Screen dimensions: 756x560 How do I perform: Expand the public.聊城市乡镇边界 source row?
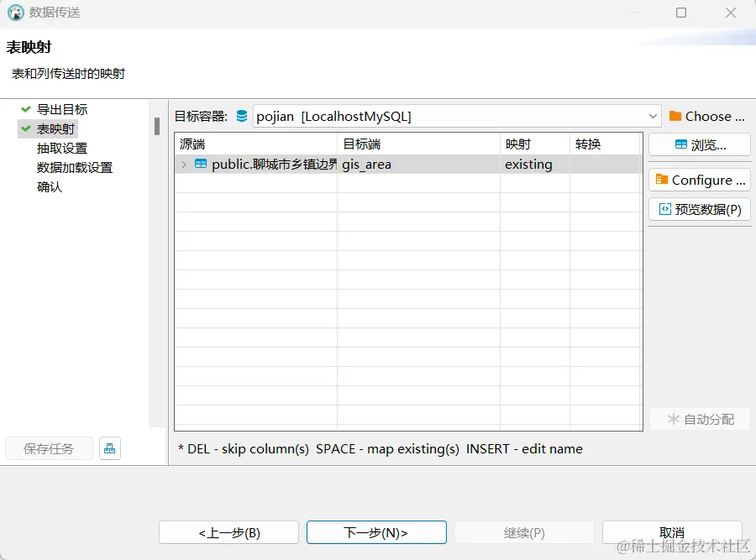(184, 165)
